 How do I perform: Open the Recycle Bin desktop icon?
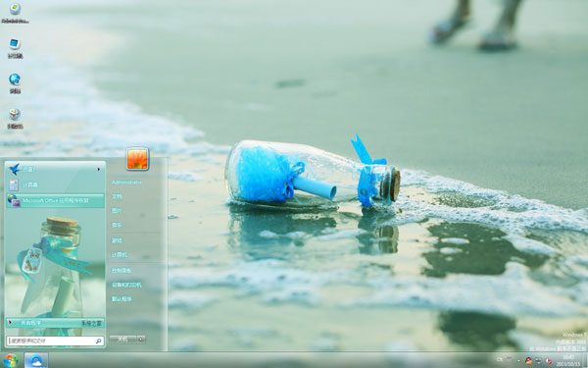tap(15, 119)
